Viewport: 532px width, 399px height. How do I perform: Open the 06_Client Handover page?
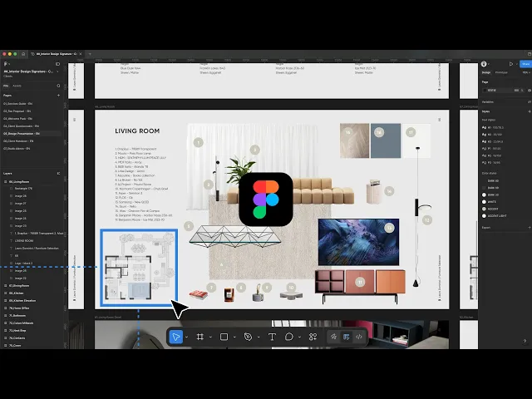18,141
